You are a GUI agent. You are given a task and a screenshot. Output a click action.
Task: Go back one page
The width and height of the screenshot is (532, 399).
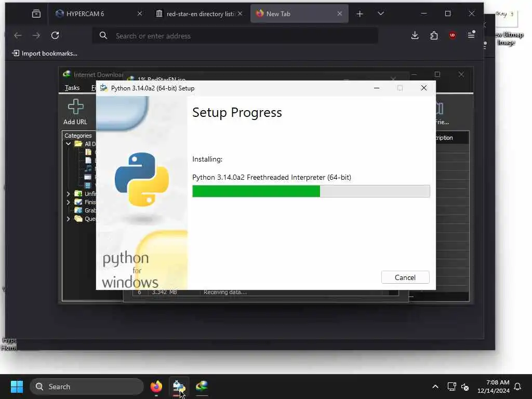pyautogui.click(x=18, y=35)
